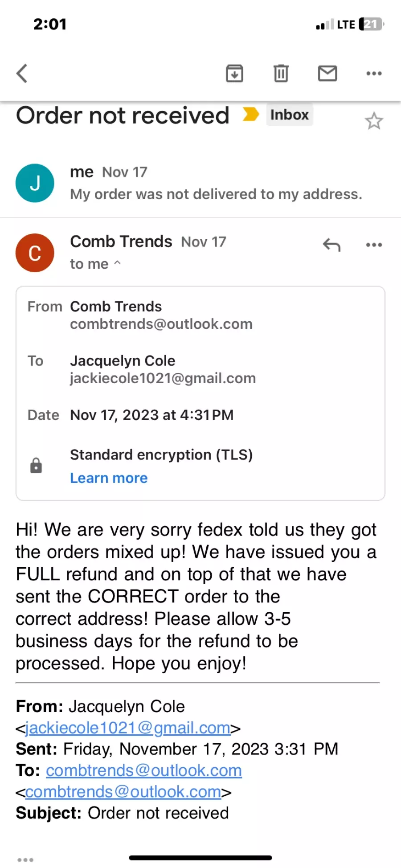Tap the Inbox label chip
The width and height of the screenshot is (401, 868).
[290, 115]
